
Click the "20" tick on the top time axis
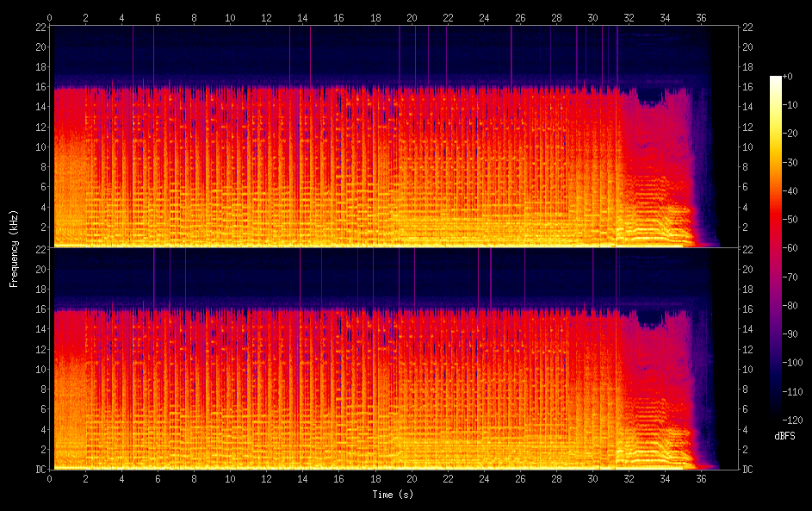tap(412, 16)
